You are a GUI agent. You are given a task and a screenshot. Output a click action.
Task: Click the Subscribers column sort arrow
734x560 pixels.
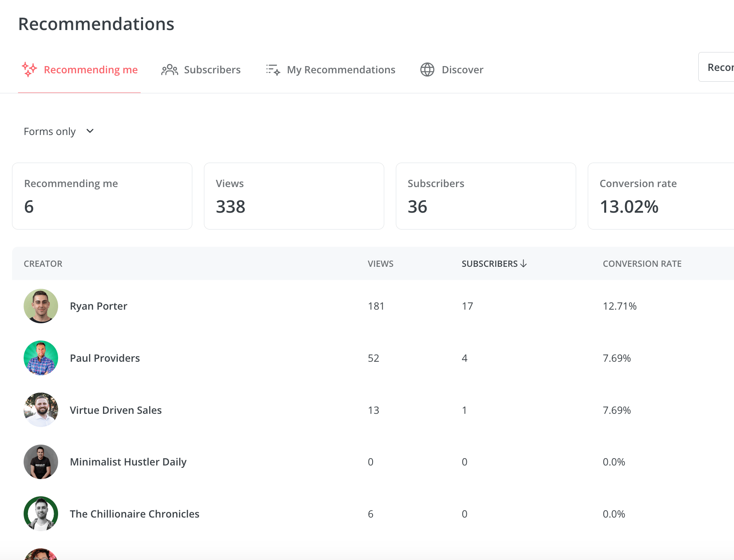tap(523, 264)
